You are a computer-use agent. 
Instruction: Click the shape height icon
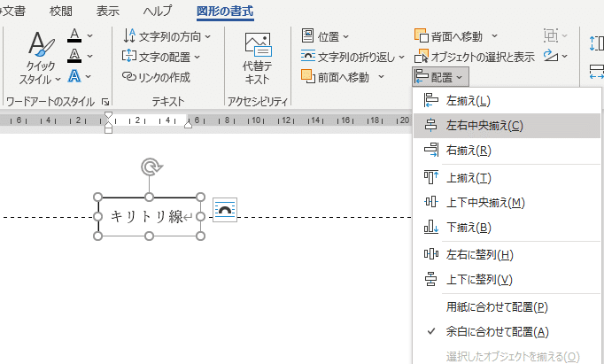[x=596, y=43]
